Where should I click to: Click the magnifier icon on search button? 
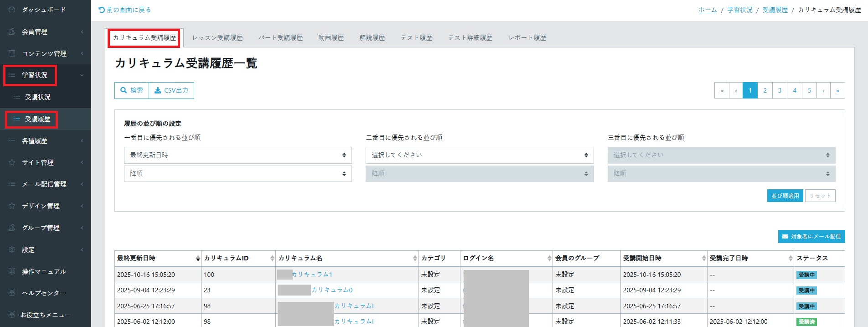pos(124,90)
